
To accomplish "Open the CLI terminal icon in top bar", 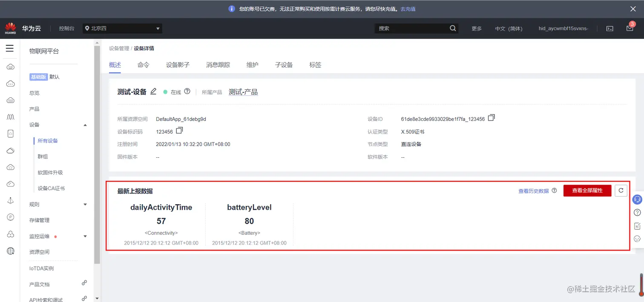I will (x=609, y=28).
